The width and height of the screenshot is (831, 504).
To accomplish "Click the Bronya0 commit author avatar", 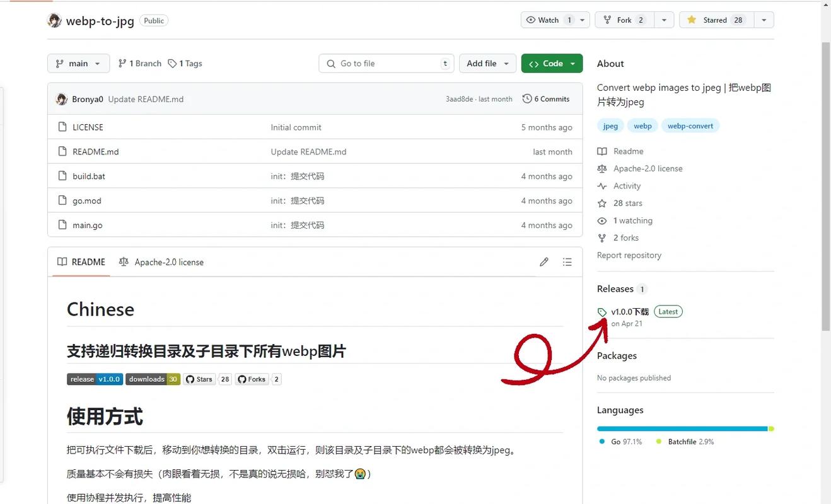I will tap(61, 99).
